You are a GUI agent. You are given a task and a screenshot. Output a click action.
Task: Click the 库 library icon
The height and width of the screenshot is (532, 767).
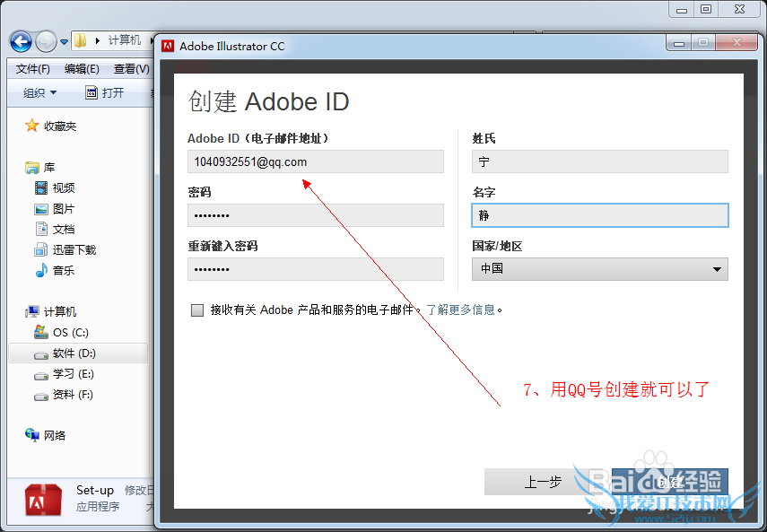pyautogui.click(x=31, y=168)
